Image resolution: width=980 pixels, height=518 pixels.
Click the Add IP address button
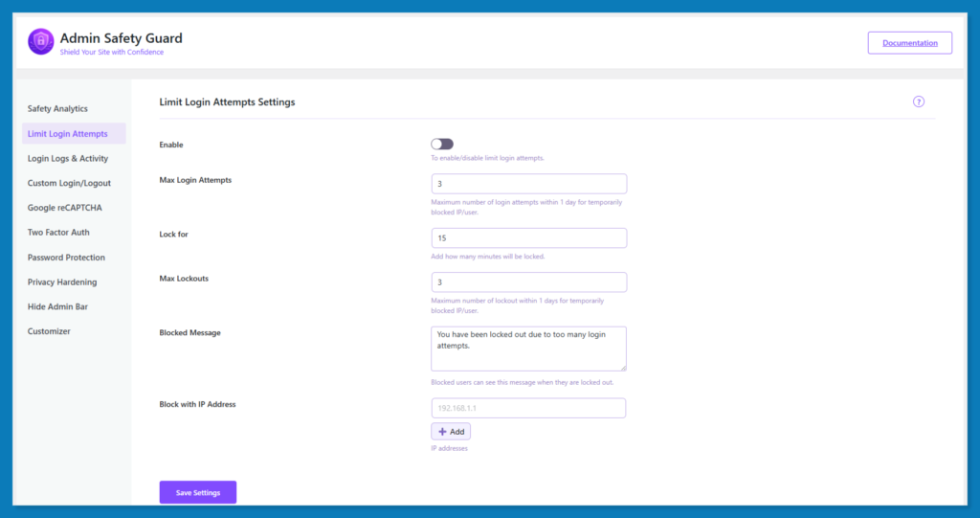click(451, 432)
